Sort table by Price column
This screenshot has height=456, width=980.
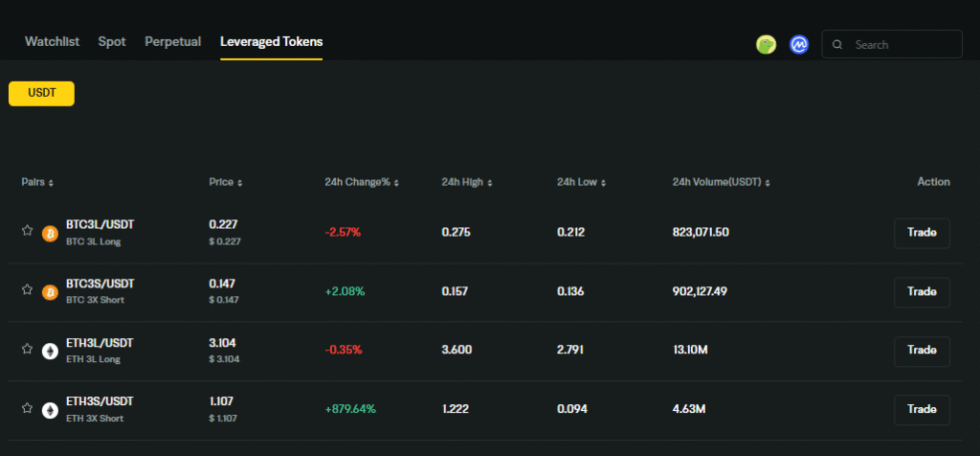click(225, 182)
